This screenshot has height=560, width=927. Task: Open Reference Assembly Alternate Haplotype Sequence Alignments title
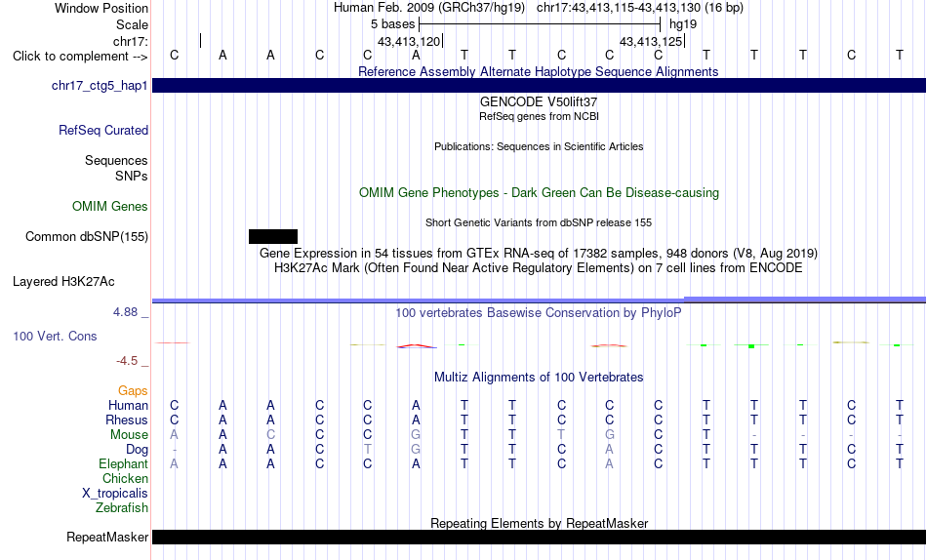click(539, 71)
